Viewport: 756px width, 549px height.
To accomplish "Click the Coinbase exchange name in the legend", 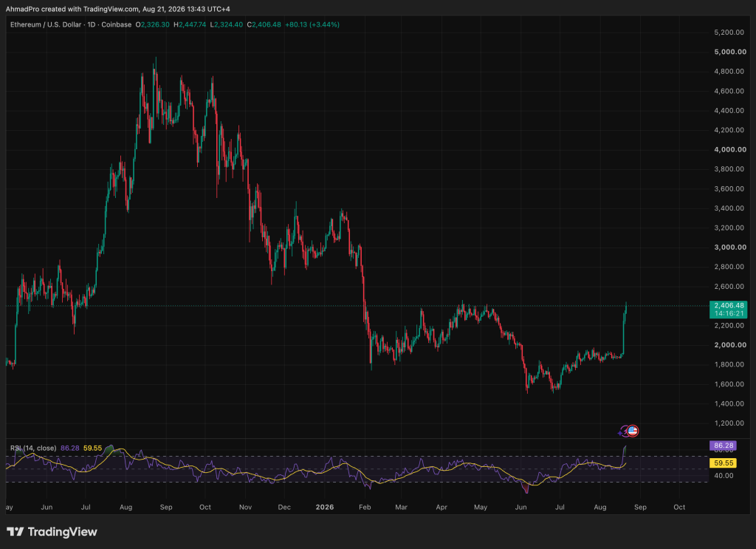I will pyautogui.click(x=116, y=24).
